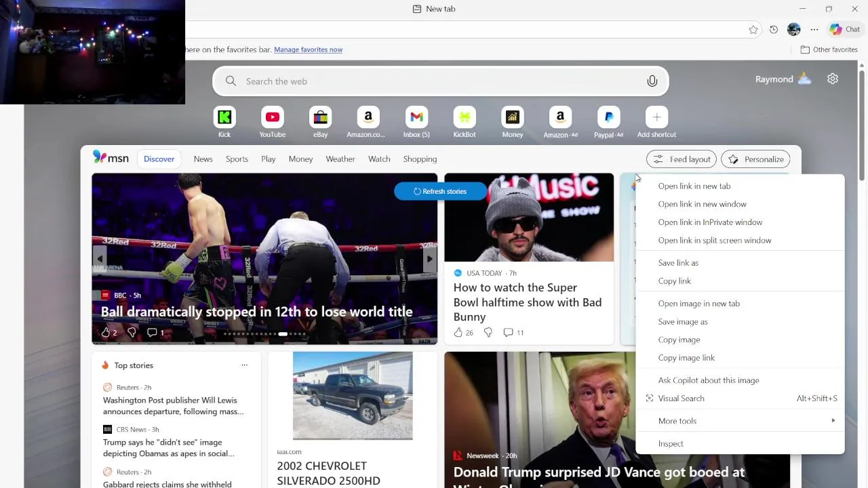Like the Ball boxing story
The height and width of the screenshot is (488, 868).
[x=106, y=332]
